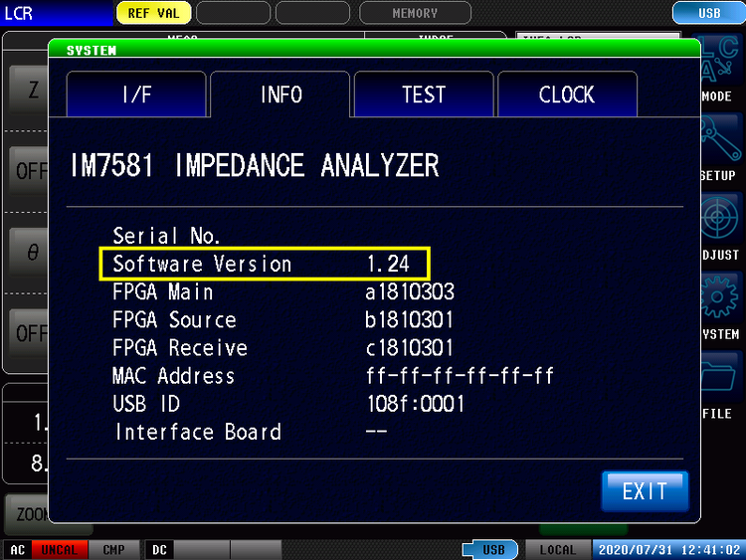This screenshot has width=746, height=560.
Task: Click the USB connector icon in status bar
Action: click(490, 549)
